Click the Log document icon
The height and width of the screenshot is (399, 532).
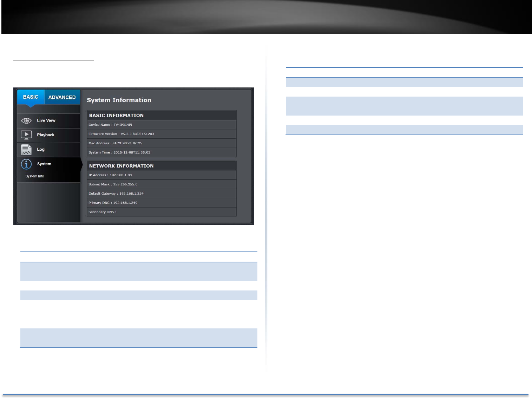tap(26, 150)
